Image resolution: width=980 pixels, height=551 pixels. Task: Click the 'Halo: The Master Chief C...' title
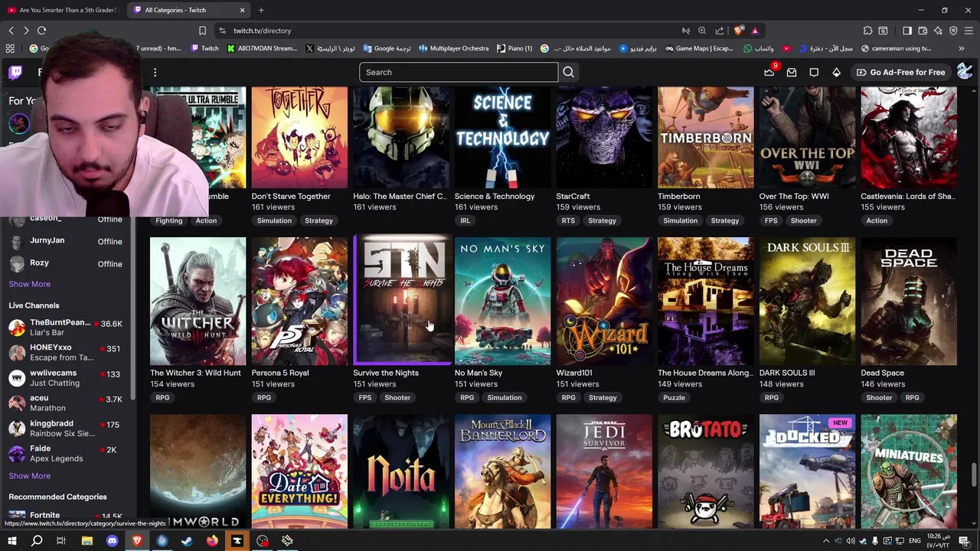click(x=400, y=196)
